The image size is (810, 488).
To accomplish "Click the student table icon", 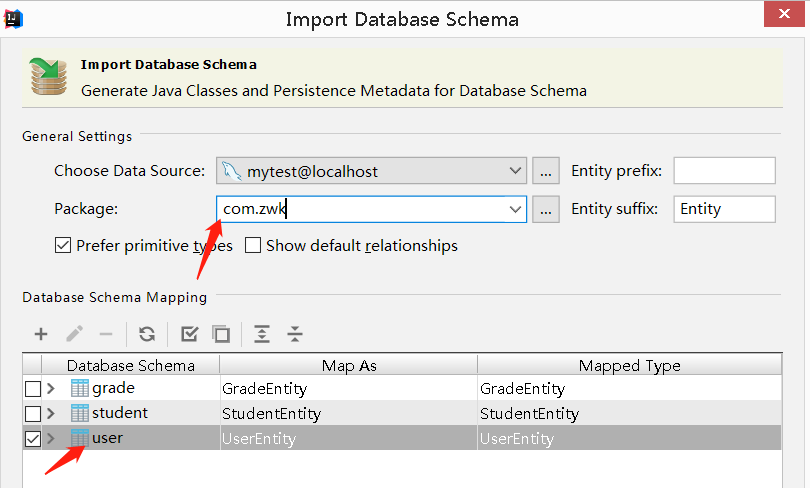I will point(80,413).
